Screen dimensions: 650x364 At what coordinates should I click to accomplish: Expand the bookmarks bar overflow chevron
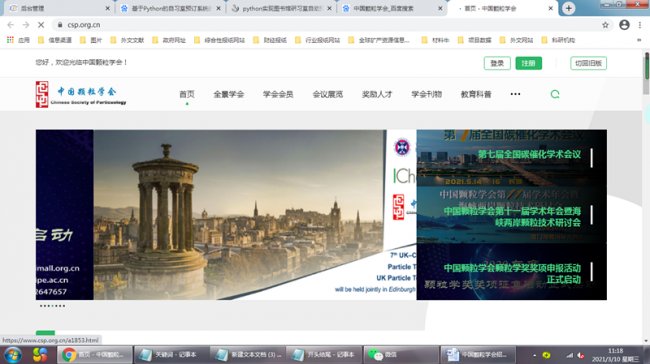click(x=639, y=40)
